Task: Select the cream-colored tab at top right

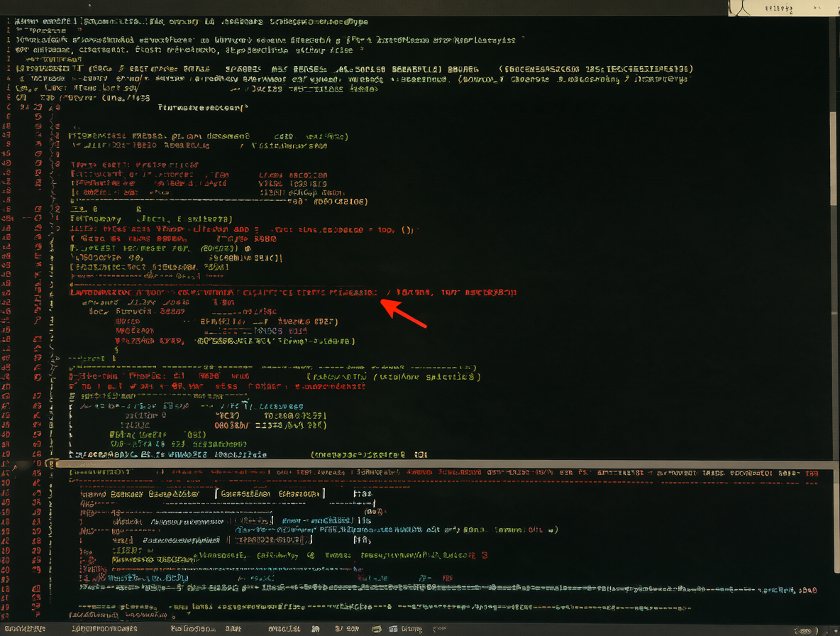Action: [x=784, y=8]
